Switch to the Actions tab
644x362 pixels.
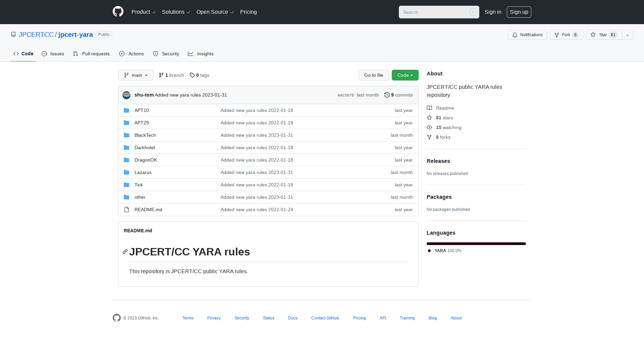131,54
